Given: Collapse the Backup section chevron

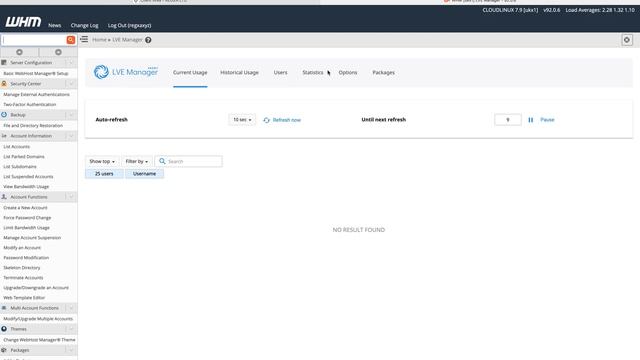Looking at the screenshot, I should (x=71, y=115).
